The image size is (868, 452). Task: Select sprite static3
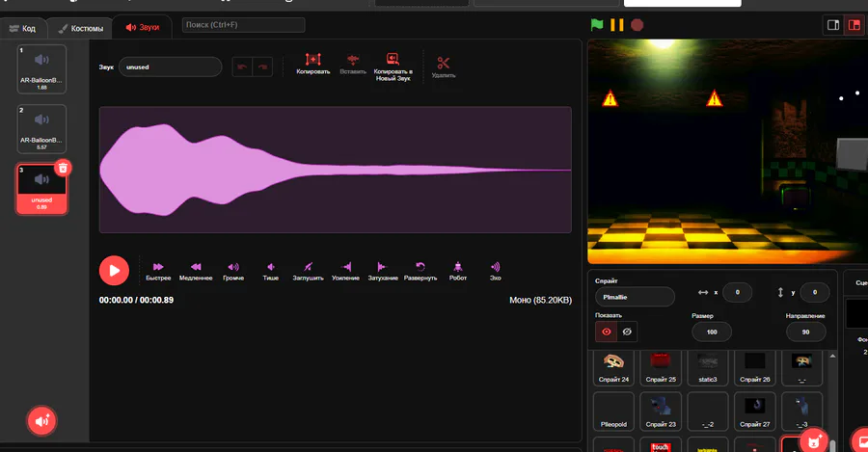(x=708, y=368)
